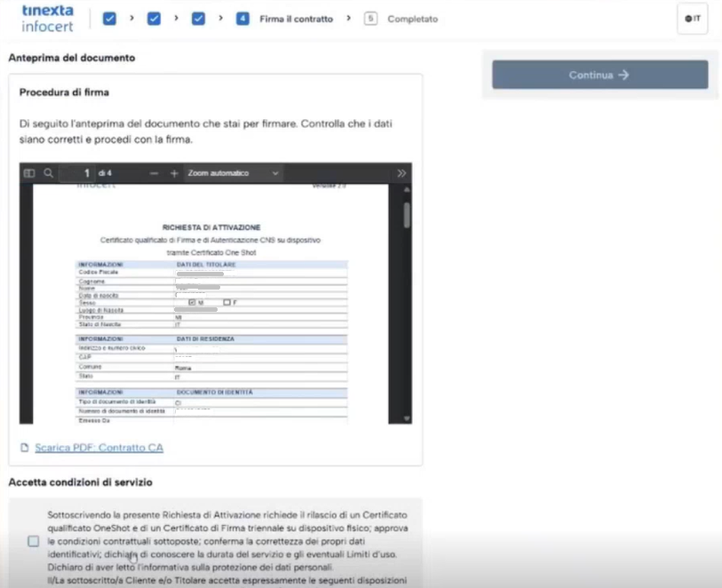Tick the F checkbox under Sesso
This screenshot has height=588, width=722.
coord(226,303)
